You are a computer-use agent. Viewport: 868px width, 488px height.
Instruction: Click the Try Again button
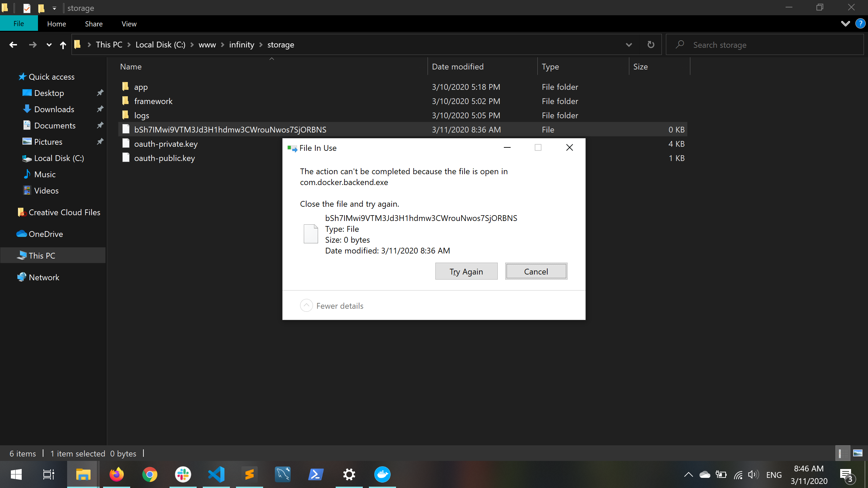click(x=466, y=271)
